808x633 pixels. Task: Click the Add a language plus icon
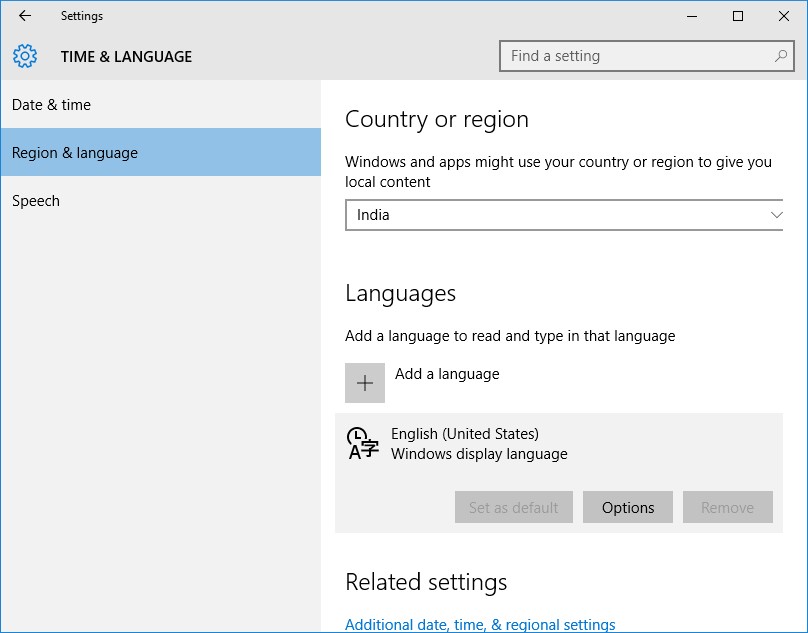(x=364, y=383)
